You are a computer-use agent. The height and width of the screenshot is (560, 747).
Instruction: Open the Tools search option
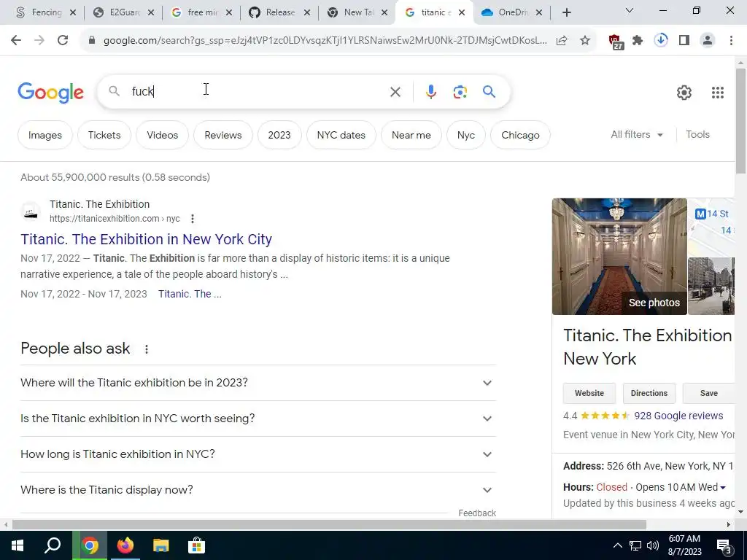[x=697, y=135]
